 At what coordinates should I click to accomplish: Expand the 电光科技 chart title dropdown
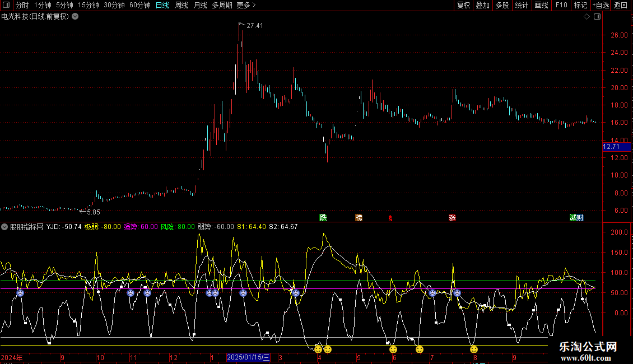(x=75, y=17)
